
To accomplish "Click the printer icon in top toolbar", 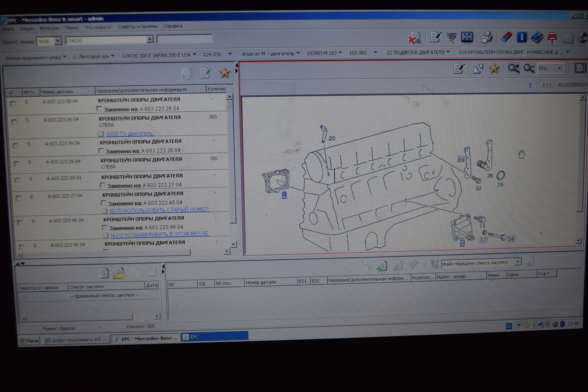I will coord(486,38).
